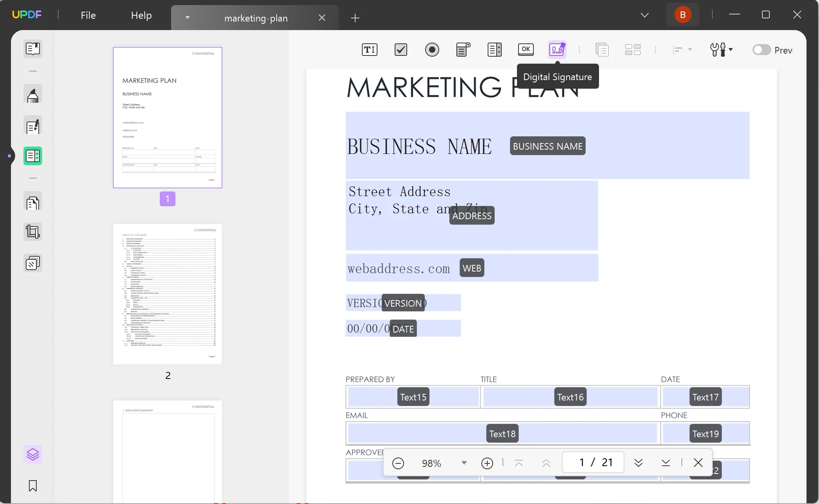Select the Checkbox form field tool
The width and height of the screenshot is (819, 504).
(401, 50)
